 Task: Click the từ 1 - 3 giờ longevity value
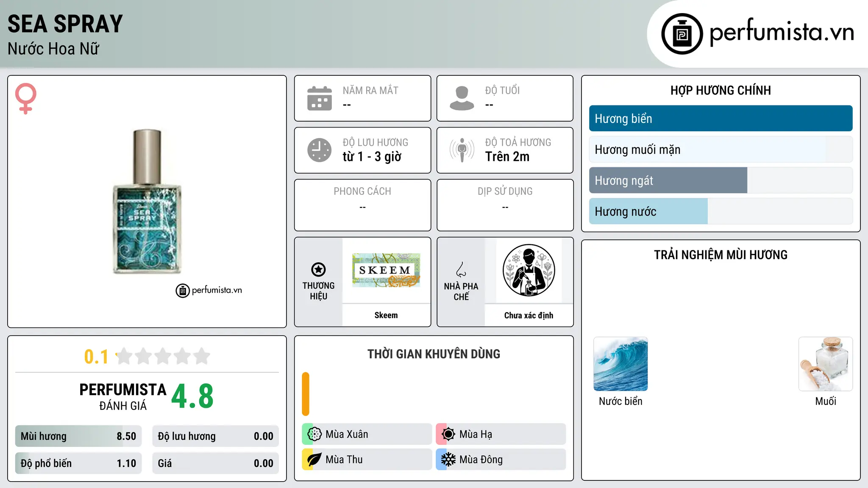coord(372,157)
